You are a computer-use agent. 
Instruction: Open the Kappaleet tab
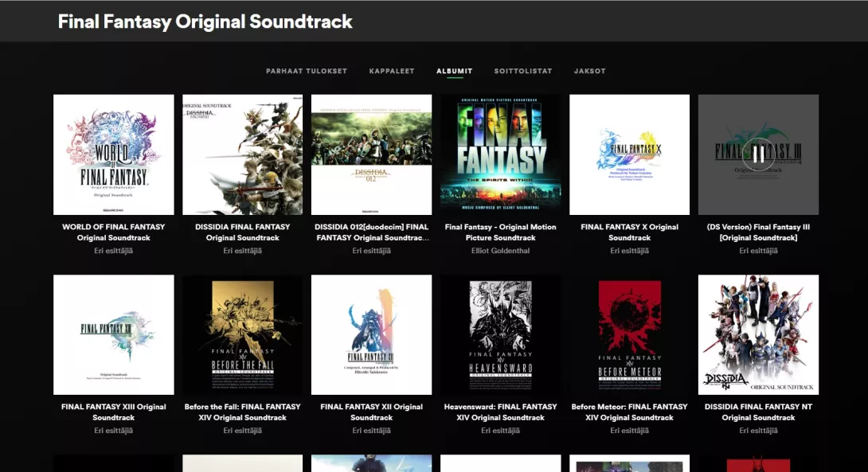pyautogui.click(x=392, y=71)
